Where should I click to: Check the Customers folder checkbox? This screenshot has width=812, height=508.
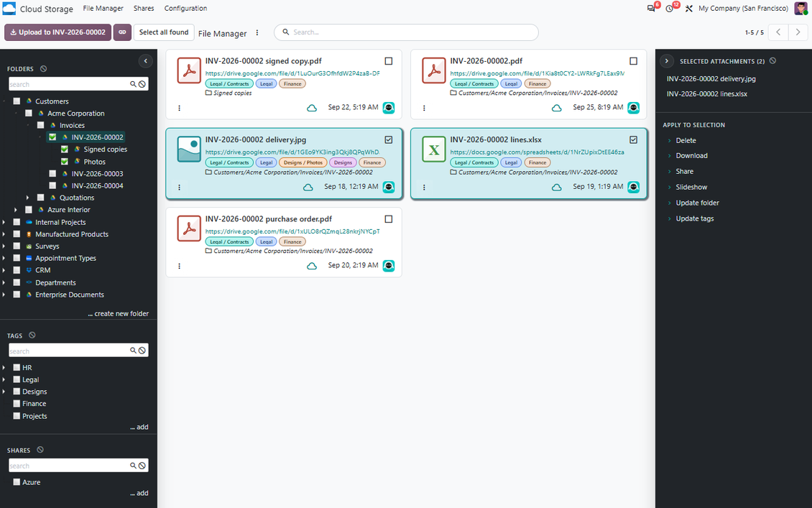click(17, 101)
